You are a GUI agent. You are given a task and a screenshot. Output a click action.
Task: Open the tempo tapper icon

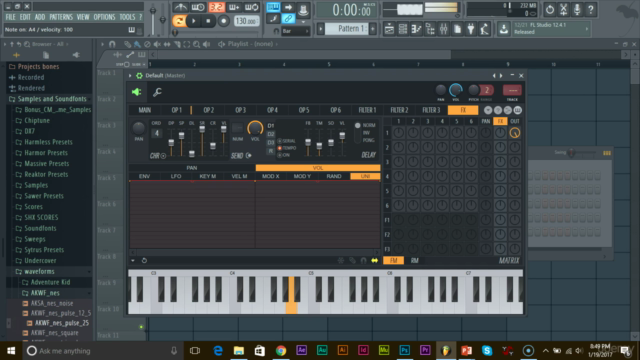(x=484, y=29)
